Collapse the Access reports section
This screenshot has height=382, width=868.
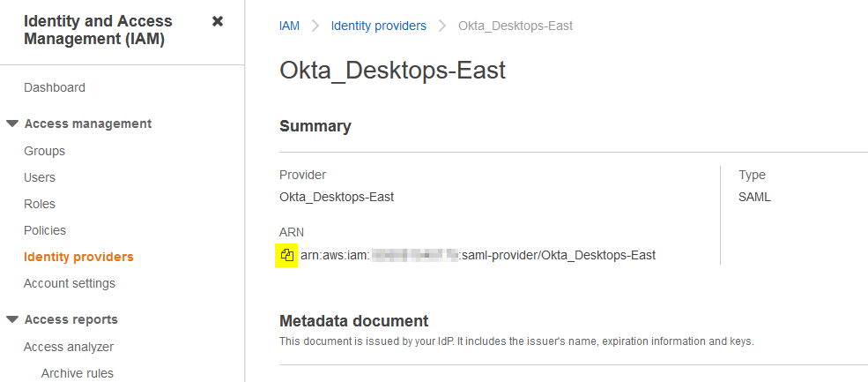click(12, 320)
